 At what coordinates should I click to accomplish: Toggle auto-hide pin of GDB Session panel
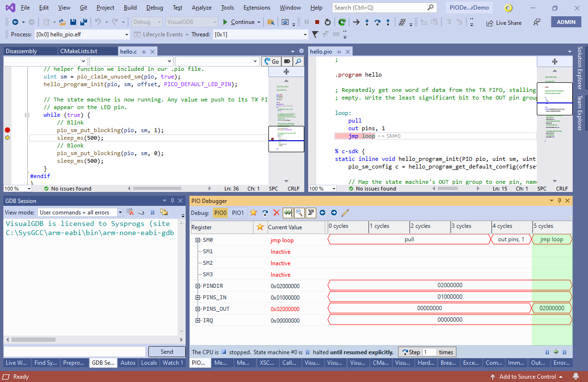tap(172, 201)
